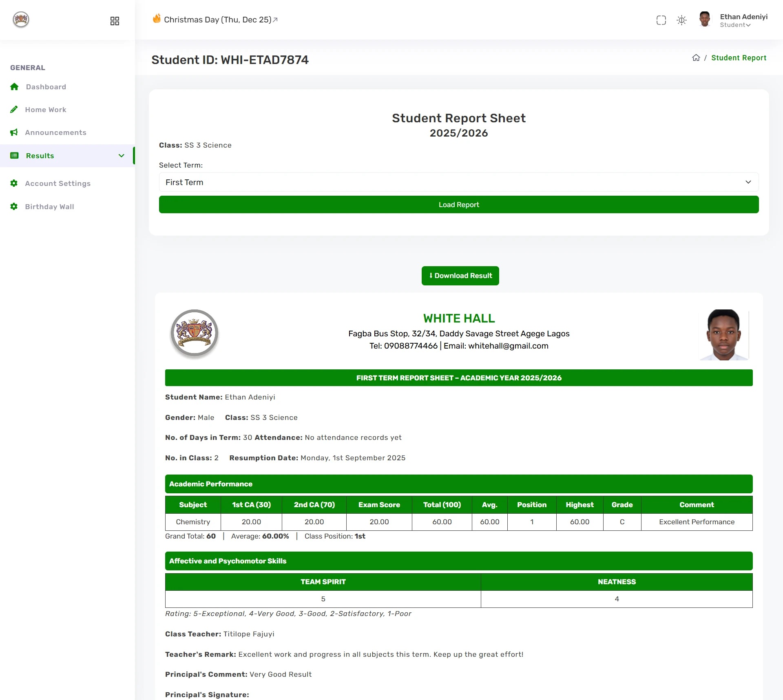Click the Announcements megaphone icon

click(x=14, y=132)
